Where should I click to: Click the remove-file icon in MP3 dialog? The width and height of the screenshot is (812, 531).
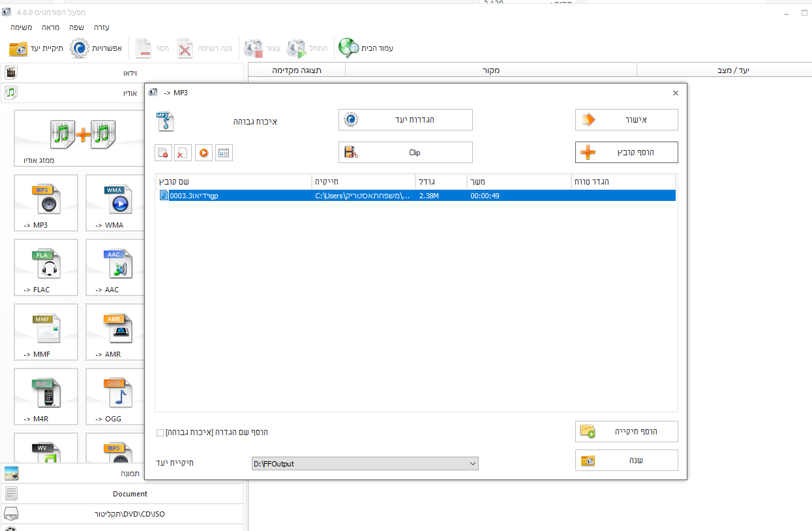[163, 153]
